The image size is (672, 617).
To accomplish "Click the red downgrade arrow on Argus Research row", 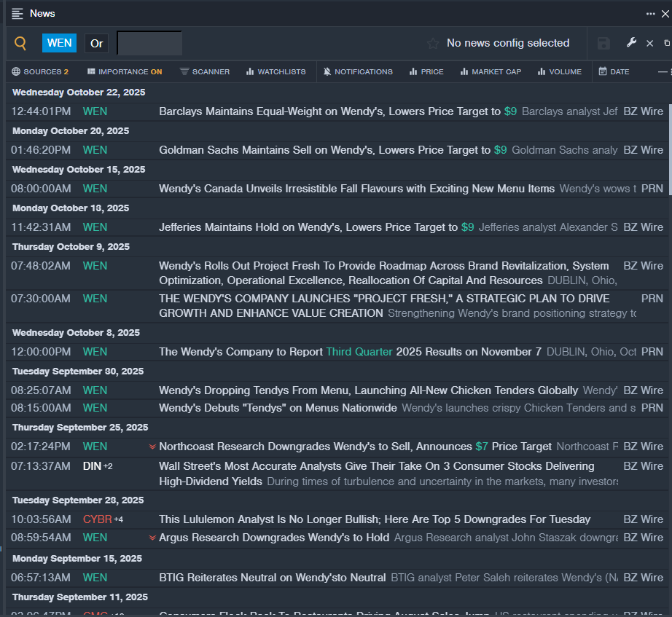I will tap(152, 538).
